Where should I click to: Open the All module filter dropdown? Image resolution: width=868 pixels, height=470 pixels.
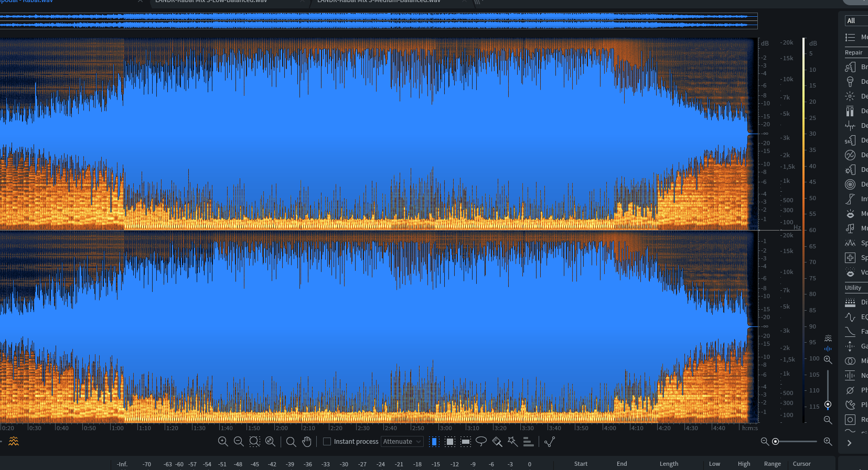click(856, 20)
